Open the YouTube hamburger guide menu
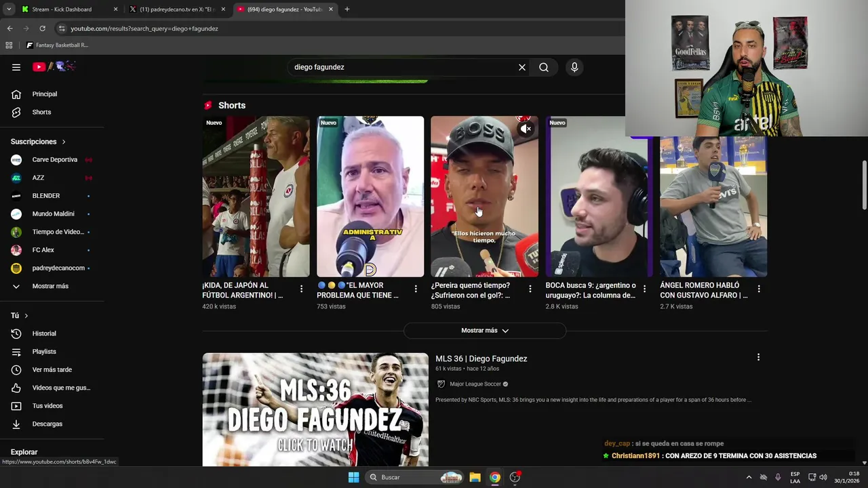 coord(16,67)
